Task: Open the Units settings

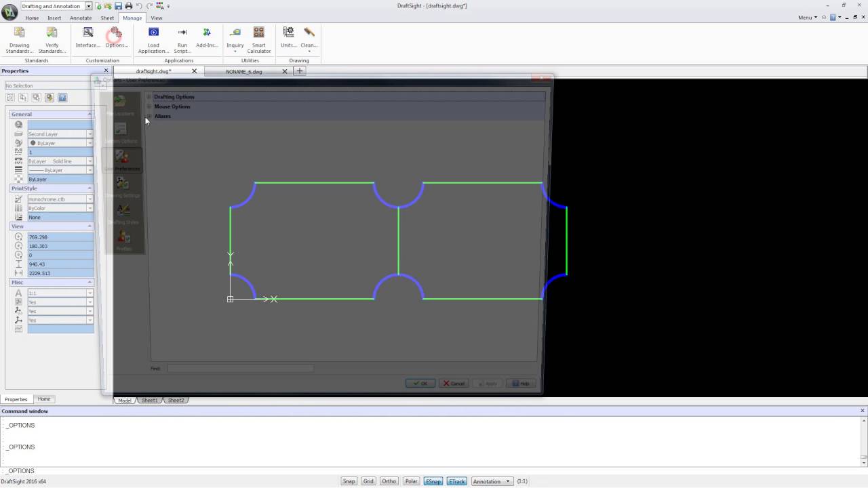Action: pos(288,38)
